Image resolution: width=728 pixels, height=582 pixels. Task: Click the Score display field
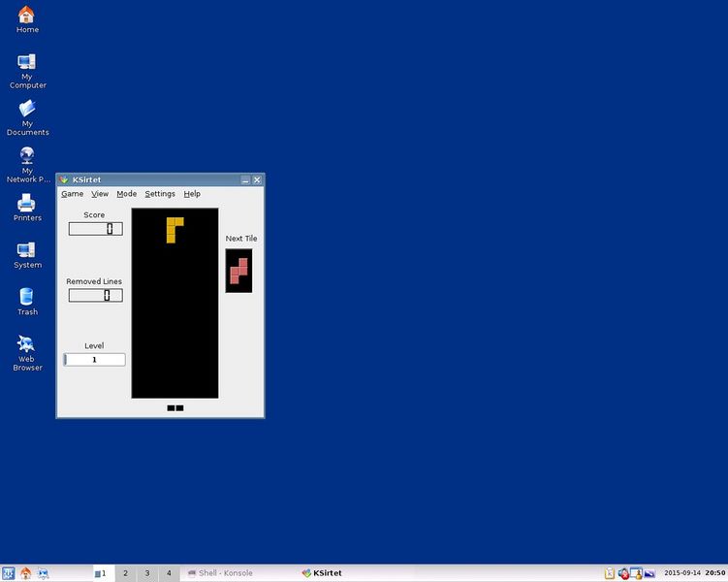(x=96, y=229)
